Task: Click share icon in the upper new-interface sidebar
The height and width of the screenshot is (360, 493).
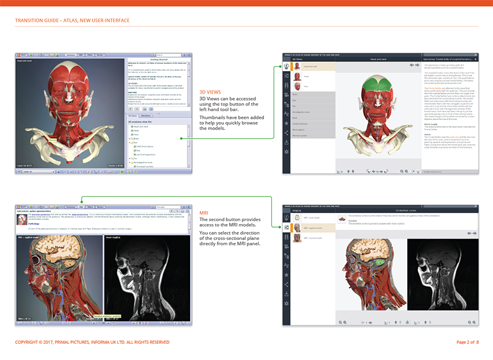Action: [x=286, y=133]
